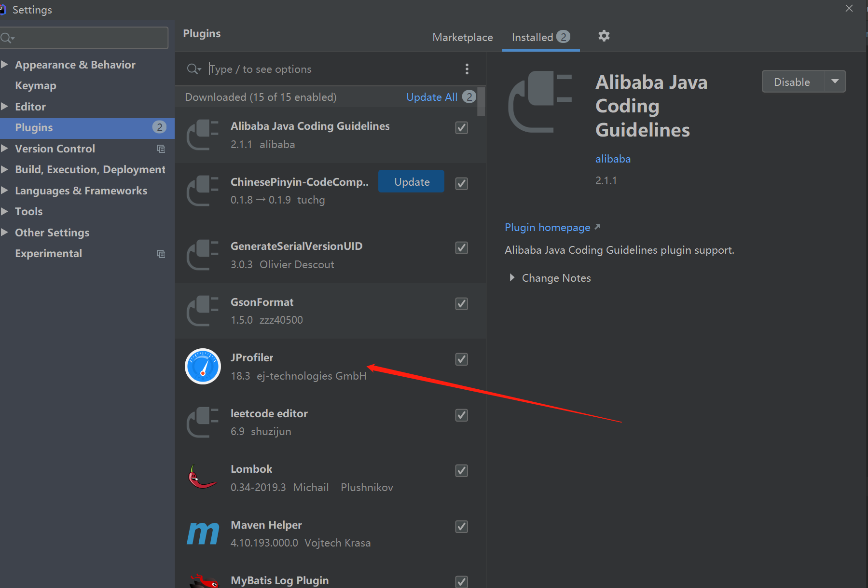The width and height of the screenshot is (868, 588).
Task: Uncheck the JProfiler plugin checkbox
Action: click(461, 359)
